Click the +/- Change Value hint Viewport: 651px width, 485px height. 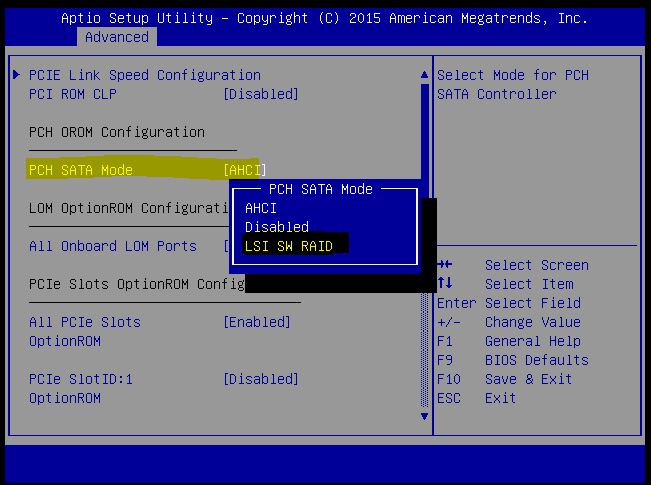[509, 322]
